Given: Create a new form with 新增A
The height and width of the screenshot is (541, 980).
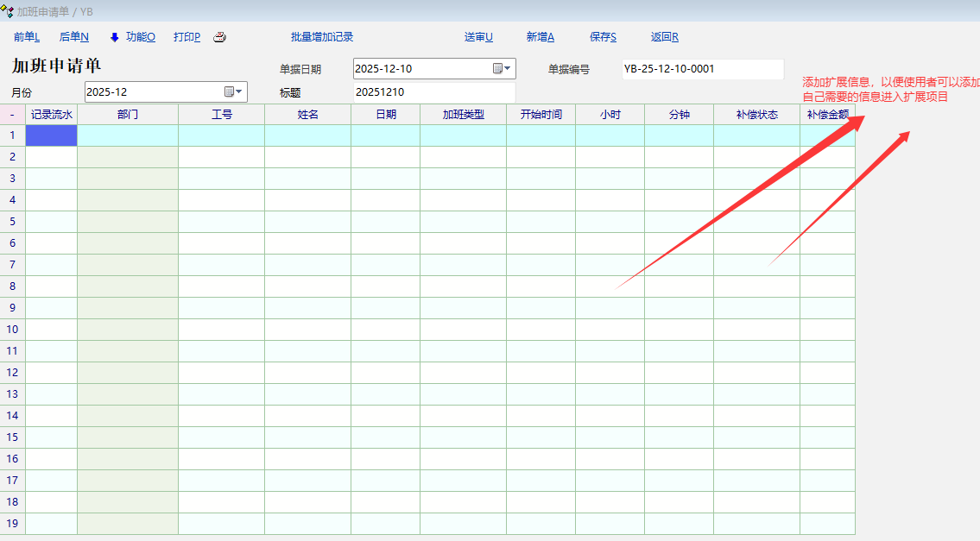Looking at the screenshot, I should pos(540,37).
